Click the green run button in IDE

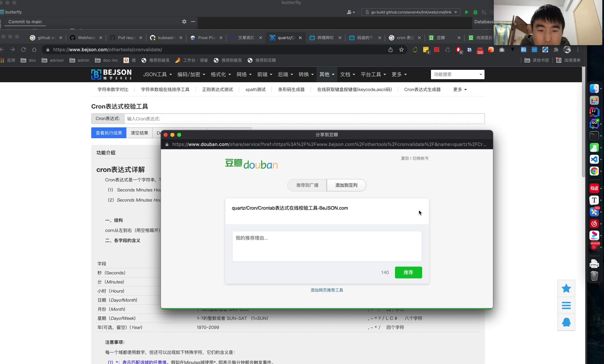click(x=467, y=12)
